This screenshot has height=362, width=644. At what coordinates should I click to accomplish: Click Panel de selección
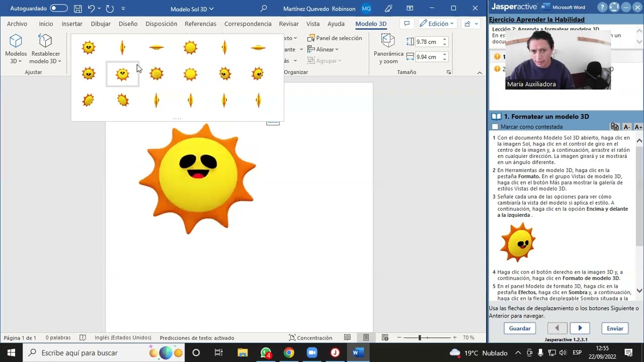pyautogui.click(x=335, y=38)
